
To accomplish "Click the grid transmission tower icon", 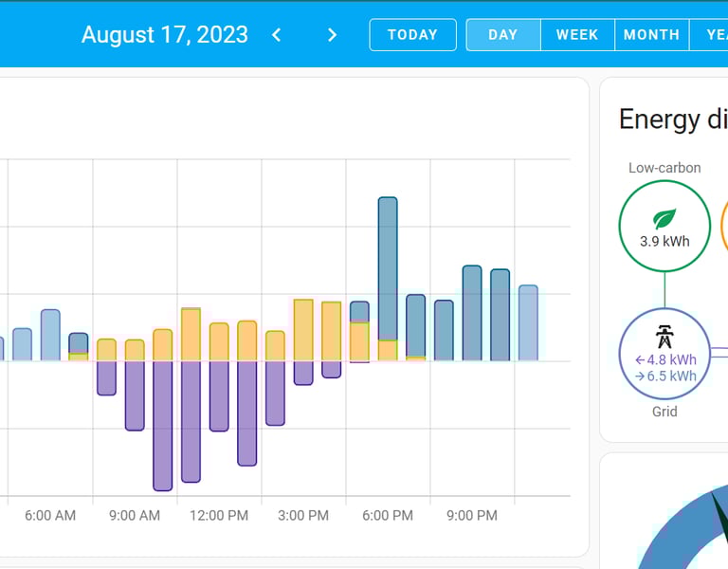I will coord(664,337).
